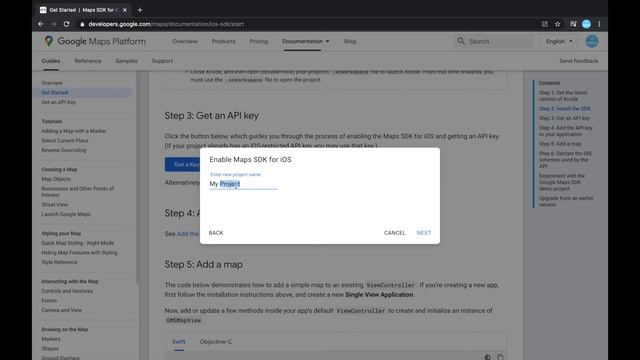Image resolution: width=640 pixels, height=360 pixels.
Task: Switch to the Reference tab
Action: coord(88,61)
